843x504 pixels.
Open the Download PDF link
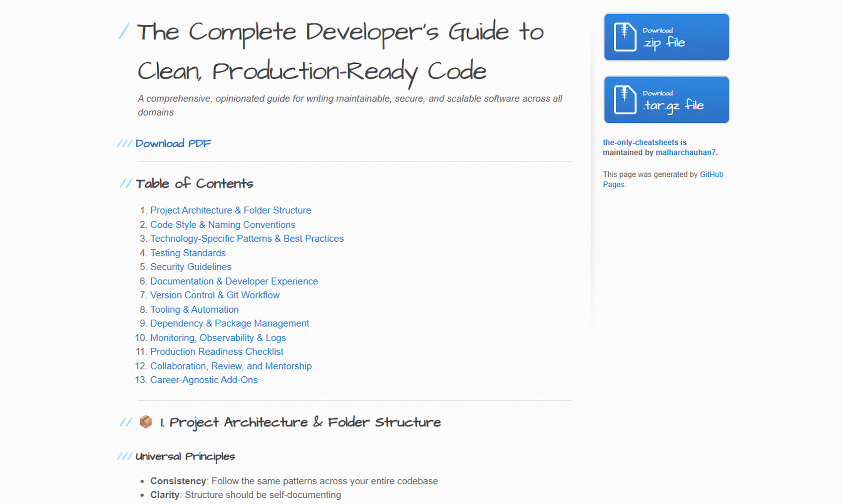point(174,144)
